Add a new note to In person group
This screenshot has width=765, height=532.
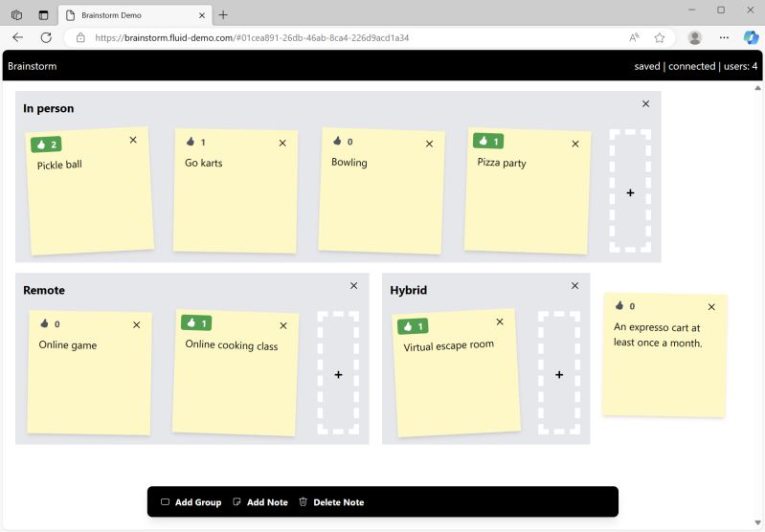click(630, 191)
